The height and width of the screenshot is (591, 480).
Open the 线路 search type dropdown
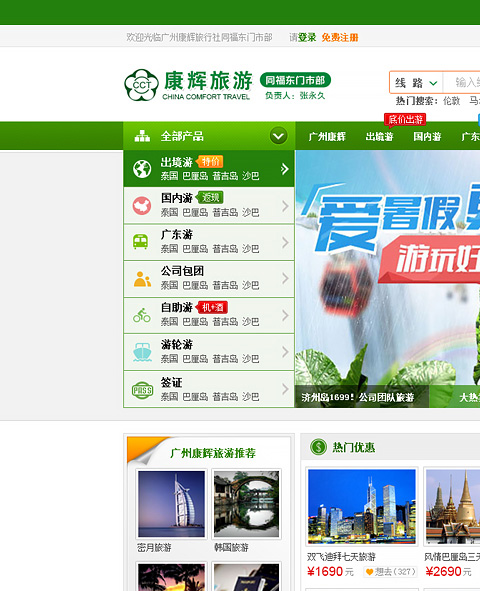pos(416,83)
